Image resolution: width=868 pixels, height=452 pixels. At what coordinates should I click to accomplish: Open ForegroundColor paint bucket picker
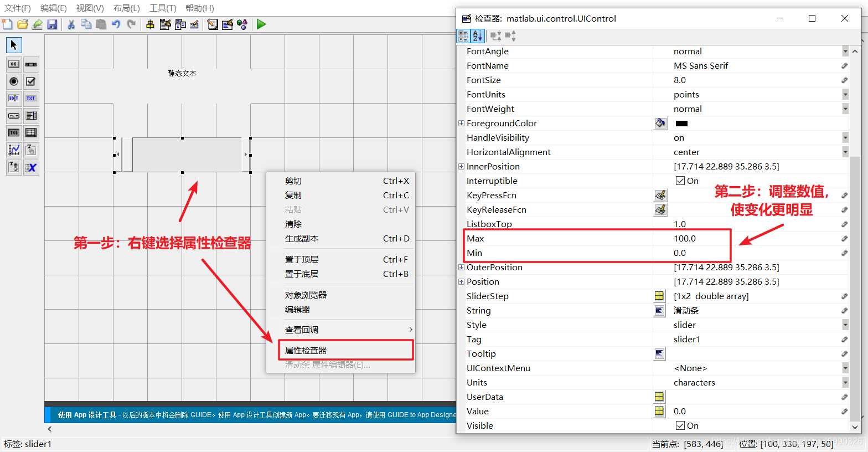[660, 123]
